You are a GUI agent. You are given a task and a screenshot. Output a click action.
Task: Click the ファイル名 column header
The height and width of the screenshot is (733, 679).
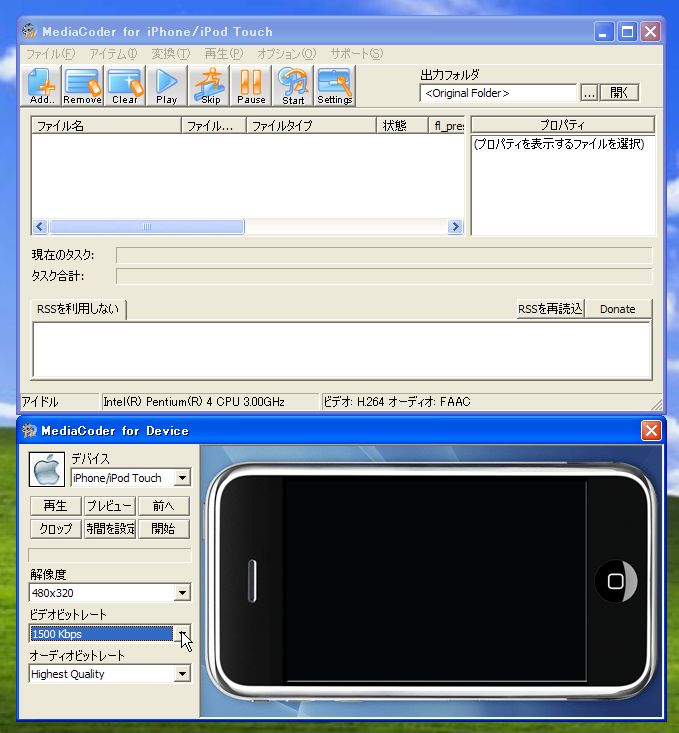[x=106, y=125]
